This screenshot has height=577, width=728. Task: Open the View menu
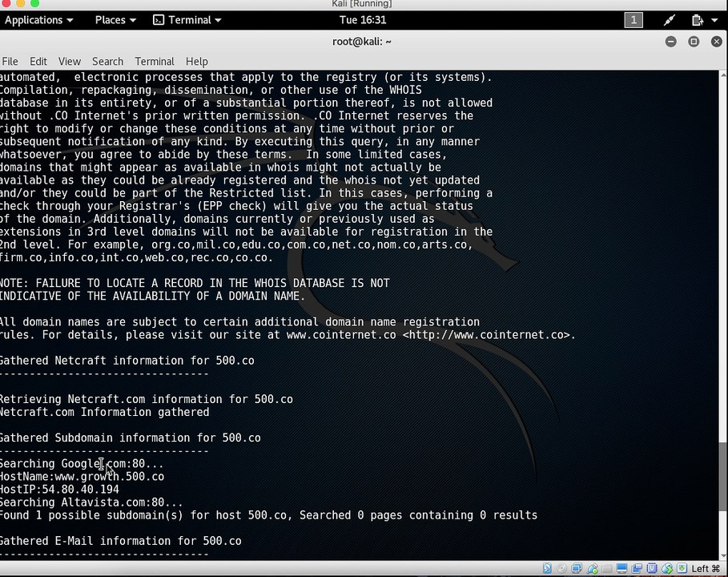click(69, 62)
